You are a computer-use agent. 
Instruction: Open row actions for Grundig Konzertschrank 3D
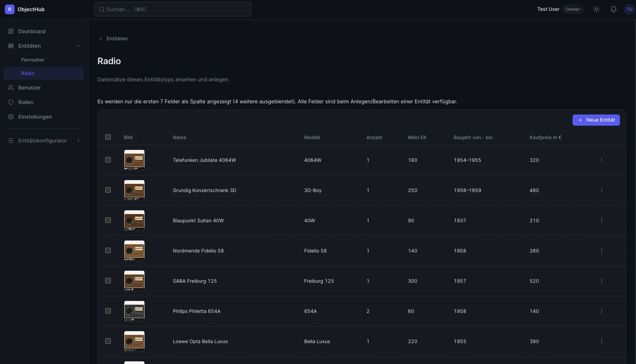tap(602, 190)
